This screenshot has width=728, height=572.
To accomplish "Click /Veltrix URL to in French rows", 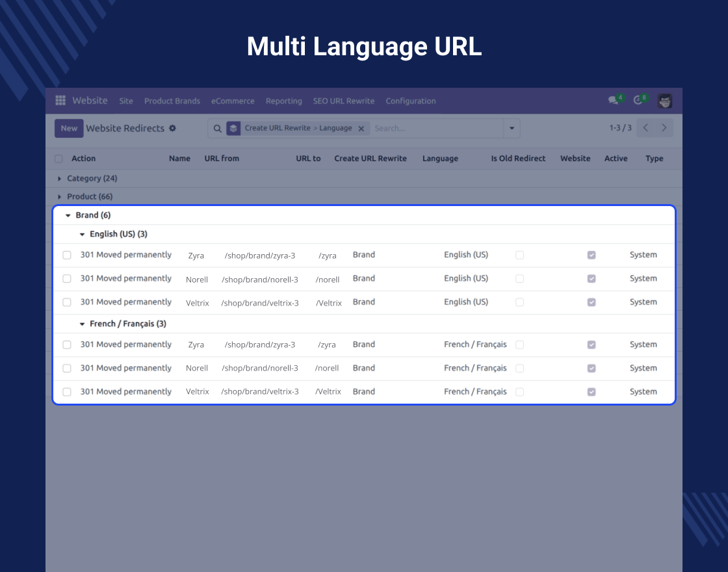I will click(328, 392).
